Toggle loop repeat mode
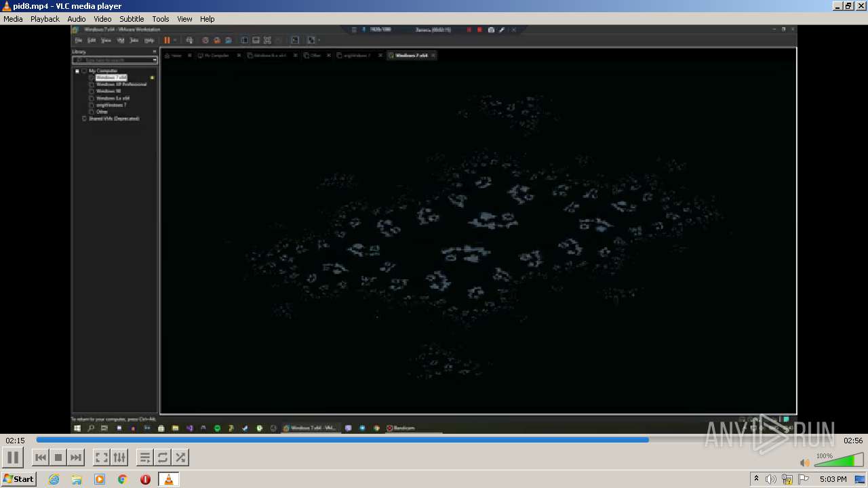The width and height of the screenshot is (868, 488). click(x=163, y=457)
